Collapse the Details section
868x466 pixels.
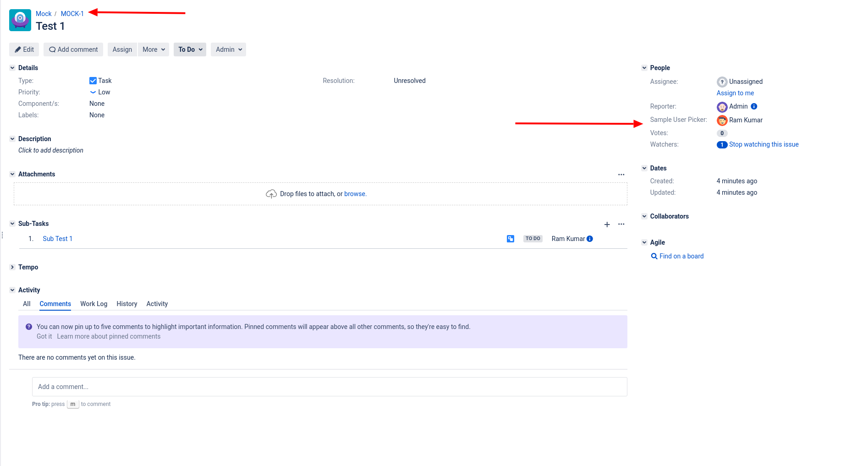point(12,68)
